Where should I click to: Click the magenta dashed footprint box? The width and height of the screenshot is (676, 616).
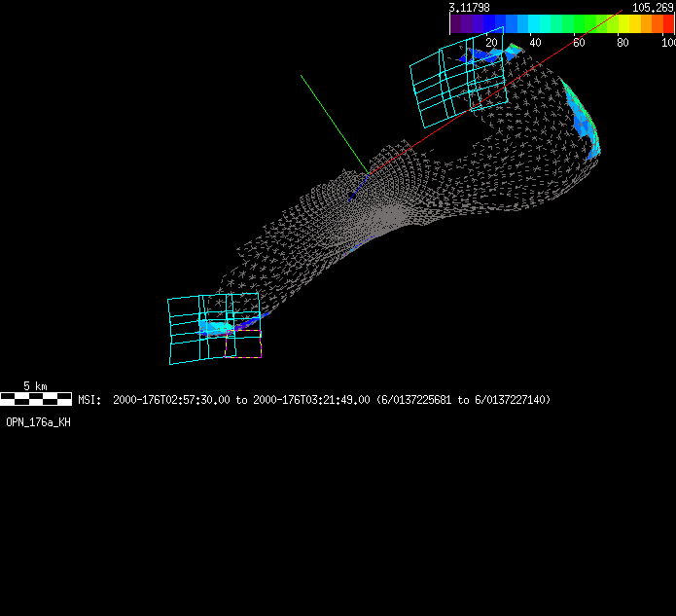click(x=245, y=345)
